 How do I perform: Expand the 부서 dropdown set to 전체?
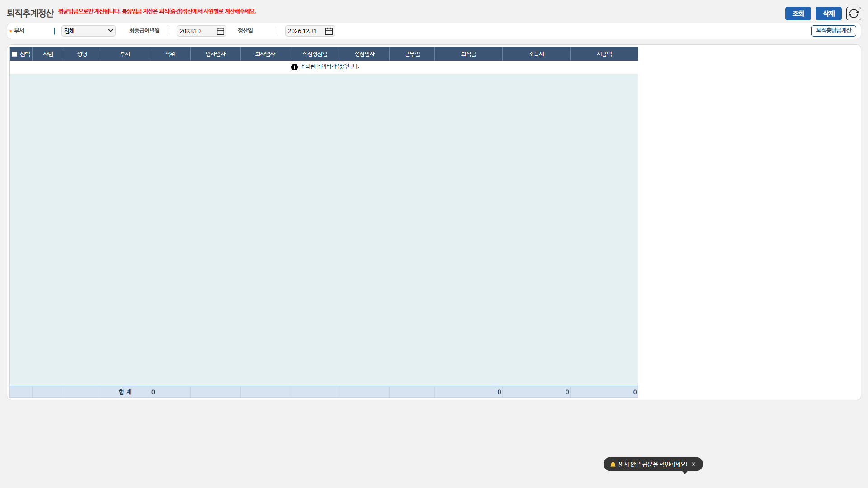coord(89,31)
